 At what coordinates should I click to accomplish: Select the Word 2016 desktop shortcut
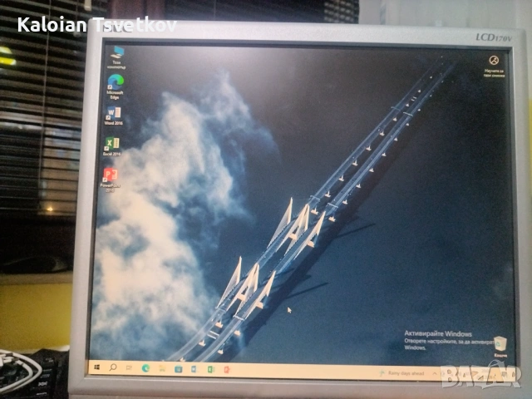coord(113,116)
